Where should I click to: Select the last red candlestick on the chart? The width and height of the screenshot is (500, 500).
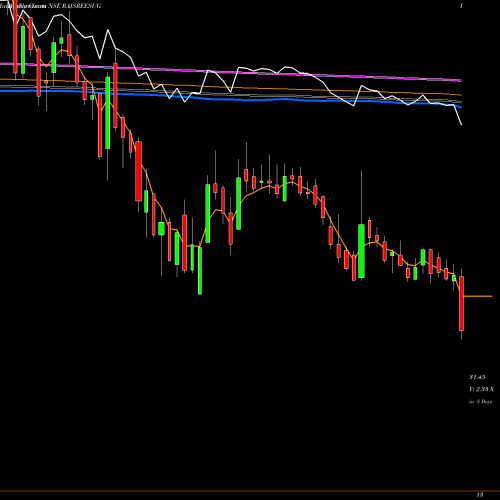[461, 303]
